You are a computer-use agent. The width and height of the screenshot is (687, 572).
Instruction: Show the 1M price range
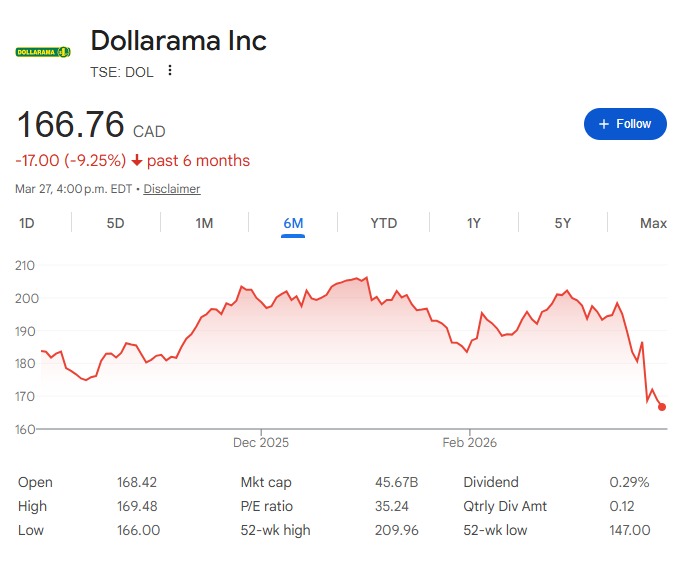coord(204,223)
